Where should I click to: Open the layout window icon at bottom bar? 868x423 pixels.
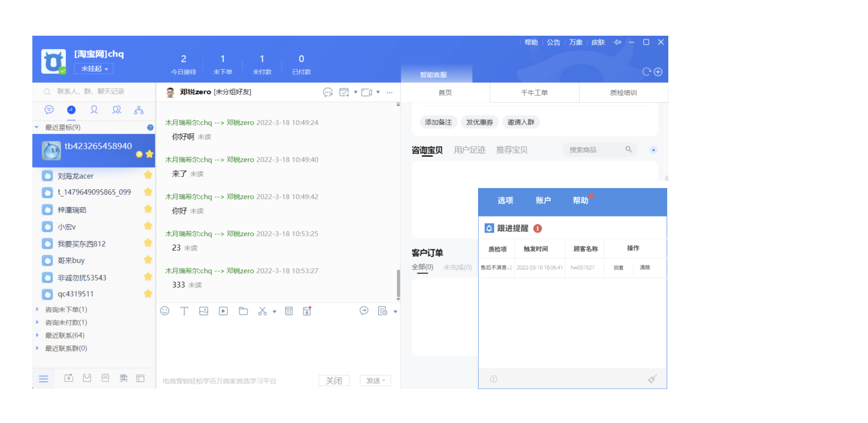pos(141,378)
